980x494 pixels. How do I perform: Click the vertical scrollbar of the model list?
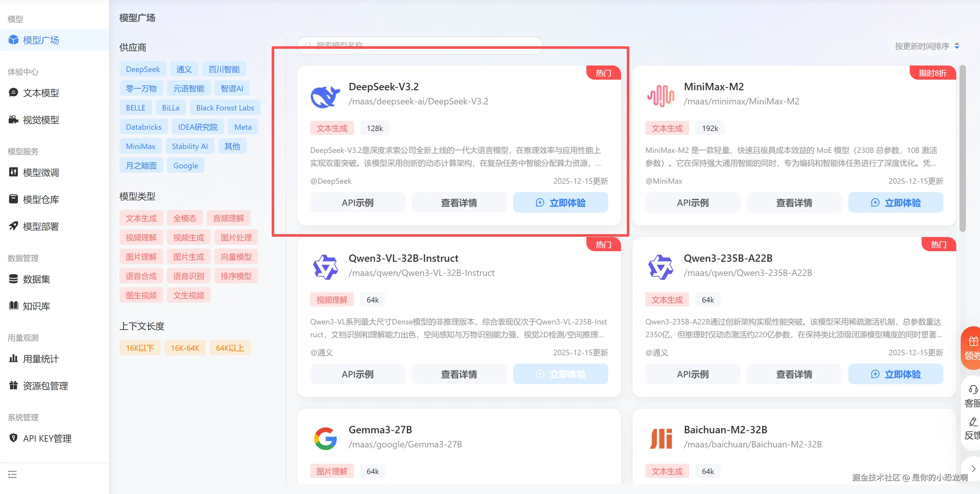coord(962,148)
